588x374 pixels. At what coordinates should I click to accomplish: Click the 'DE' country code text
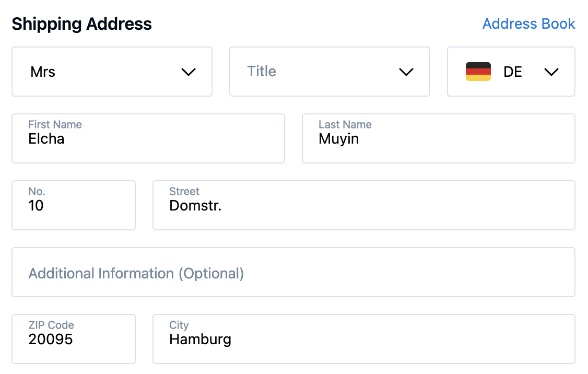click(x=512, y=72)
